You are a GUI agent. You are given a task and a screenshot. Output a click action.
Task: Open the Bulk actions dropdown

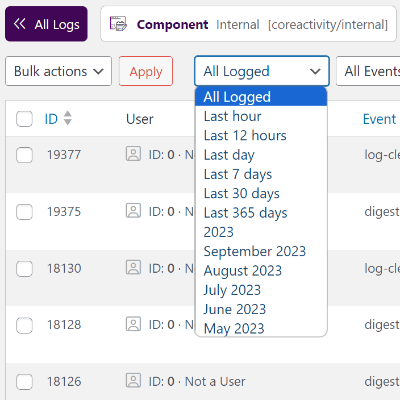[58, 71]
